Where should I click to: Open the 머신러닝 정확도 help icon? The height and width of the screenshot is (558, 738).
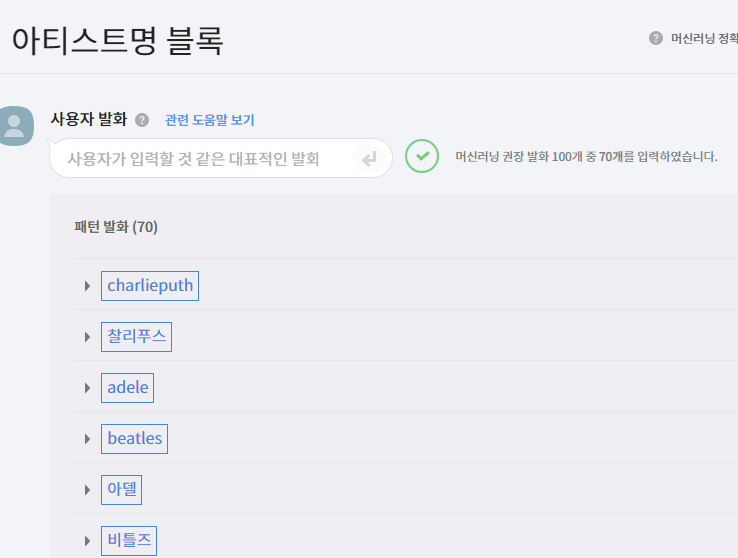pyautogui.click(x=656, y=38)
